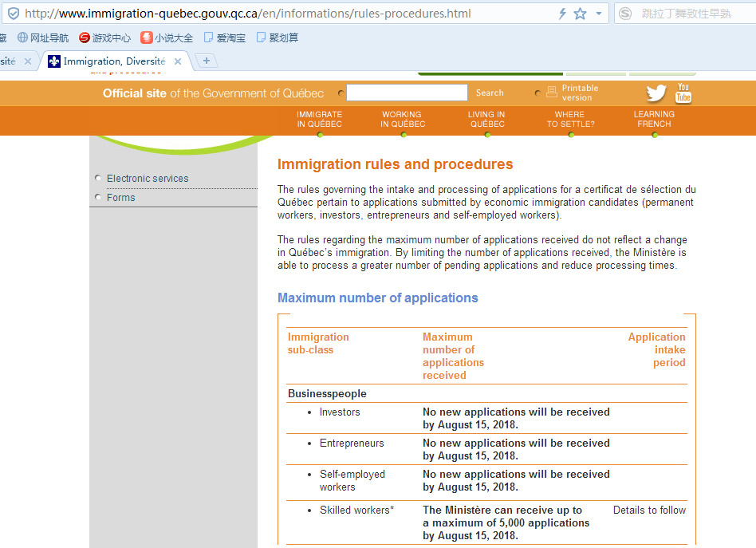
Task: Click the site search text field
Action: (407, 93)
